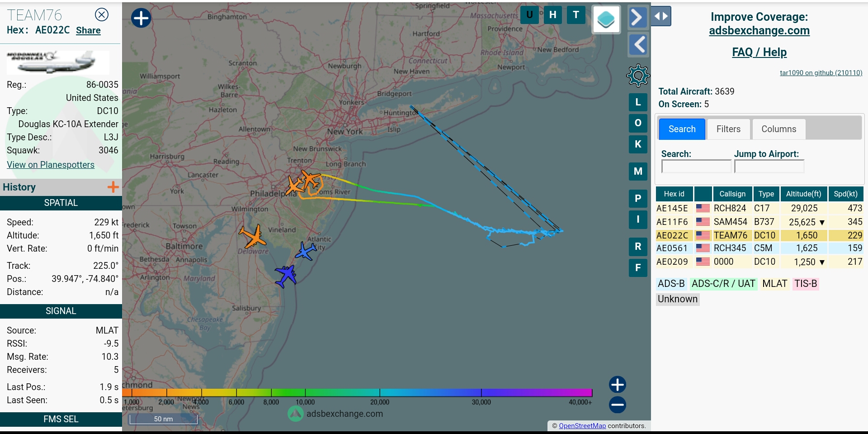Open the adsbexchange.com coverage link
Screen dimensions: 868x434
click(759, 30)
